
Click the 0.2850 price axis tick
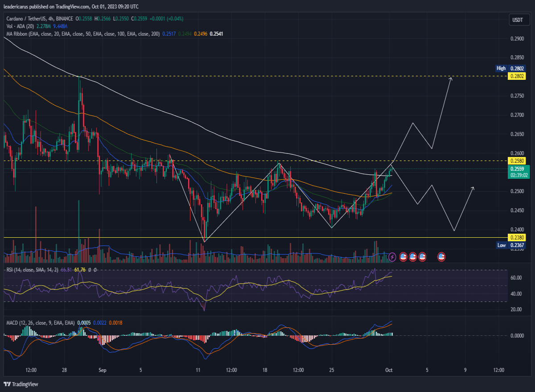tap(517, 58)
